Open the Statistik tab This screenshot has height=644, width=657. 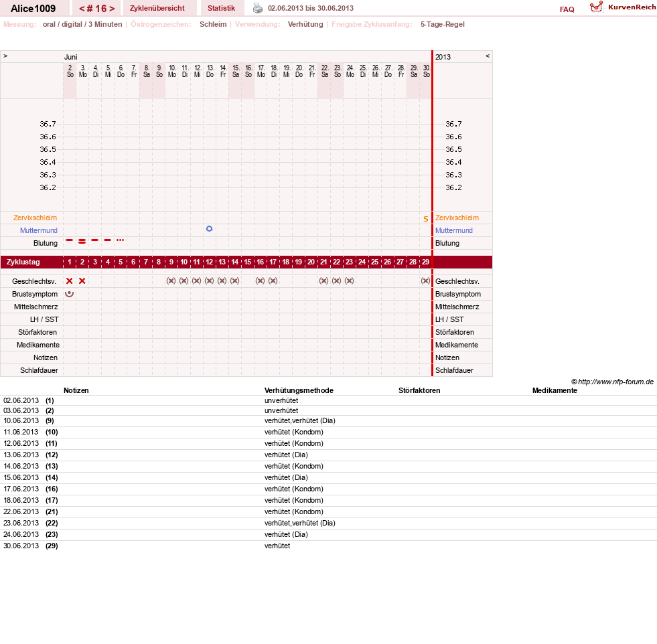tap(221, 8)
